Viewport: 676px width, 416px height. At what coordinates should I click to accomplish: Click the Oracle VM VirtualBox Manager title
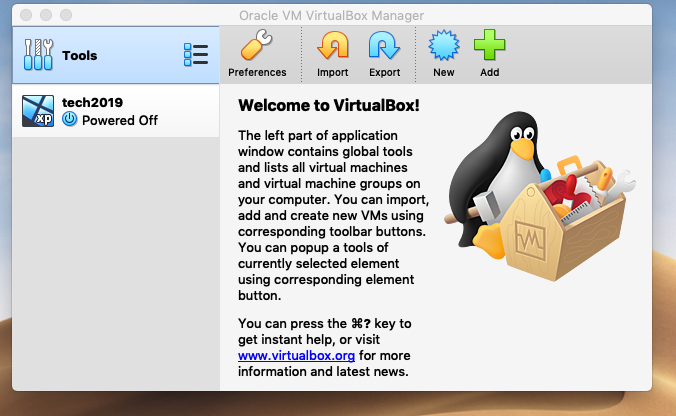(332, 16)
